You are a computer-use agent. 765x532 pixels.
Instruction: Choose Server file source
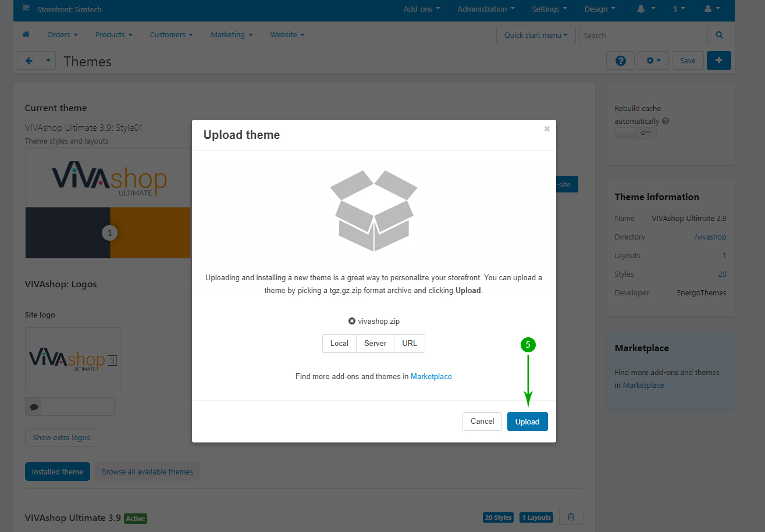click(x=375, y=344)
